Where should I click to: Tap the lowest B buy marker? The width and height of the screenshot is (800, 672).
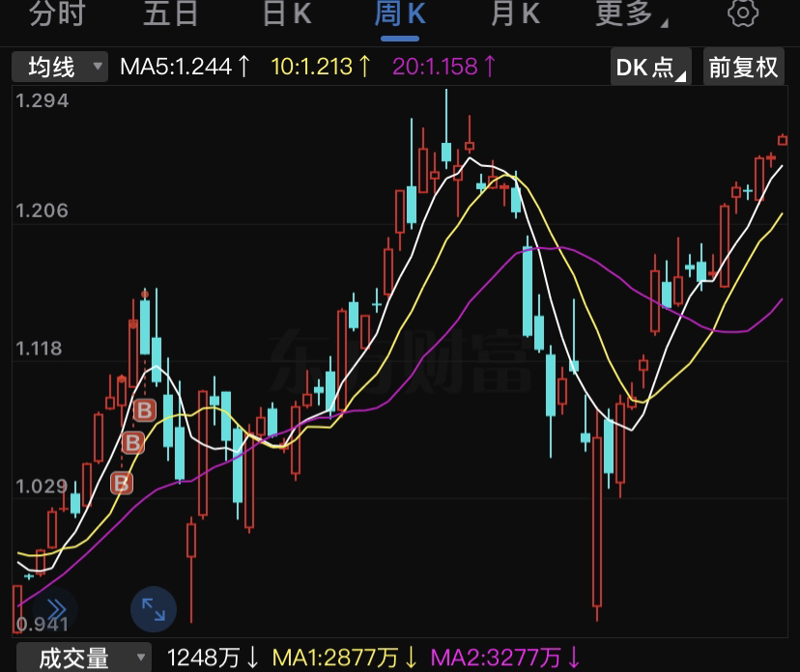[122, 484]
